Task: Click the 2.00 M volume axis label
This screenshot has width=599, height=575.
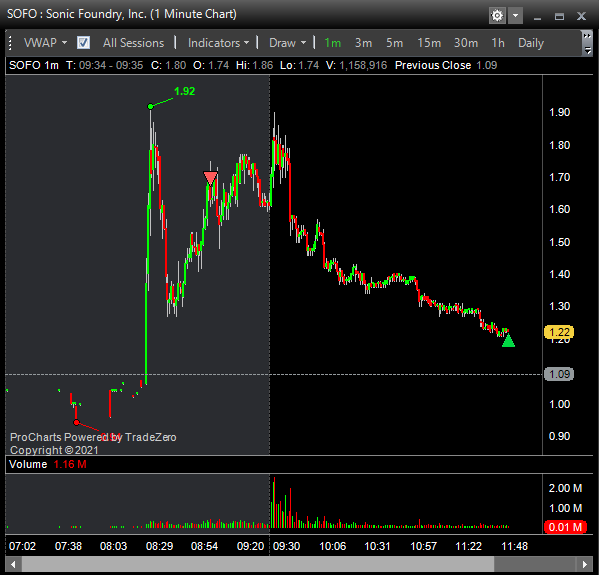Action: pos(565,488)
